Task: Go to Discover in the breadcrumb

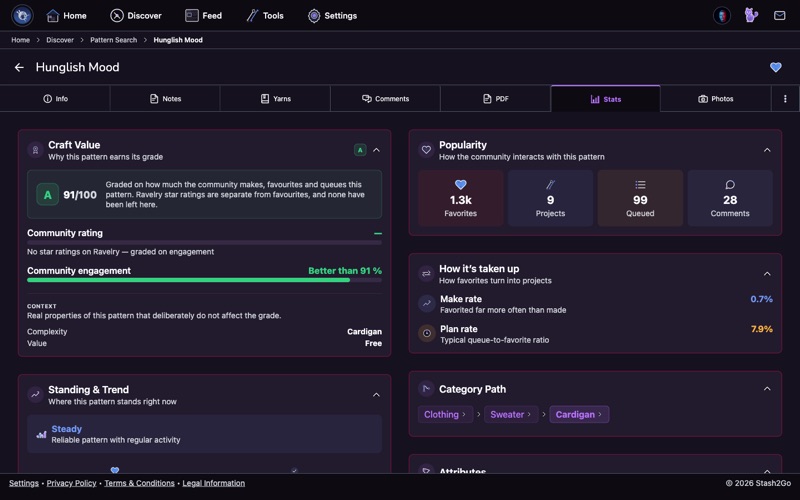Action: click(60, 40)
